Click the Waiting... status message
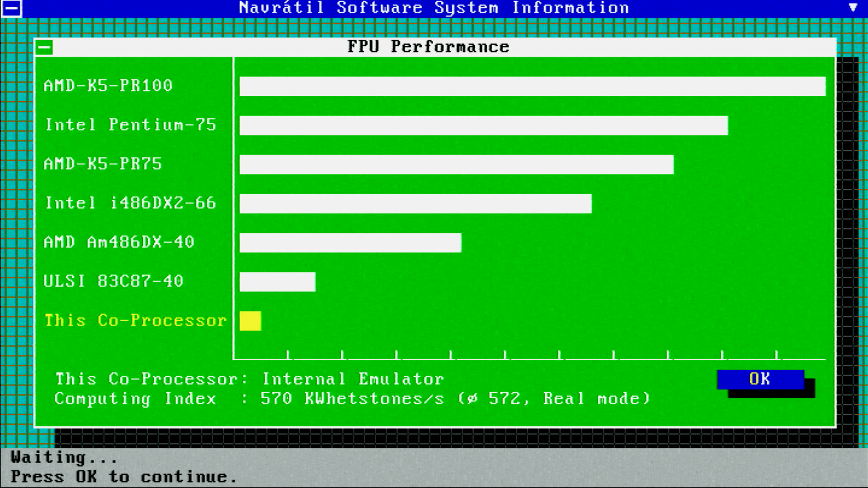868x488 pixels. coord(64,457)
